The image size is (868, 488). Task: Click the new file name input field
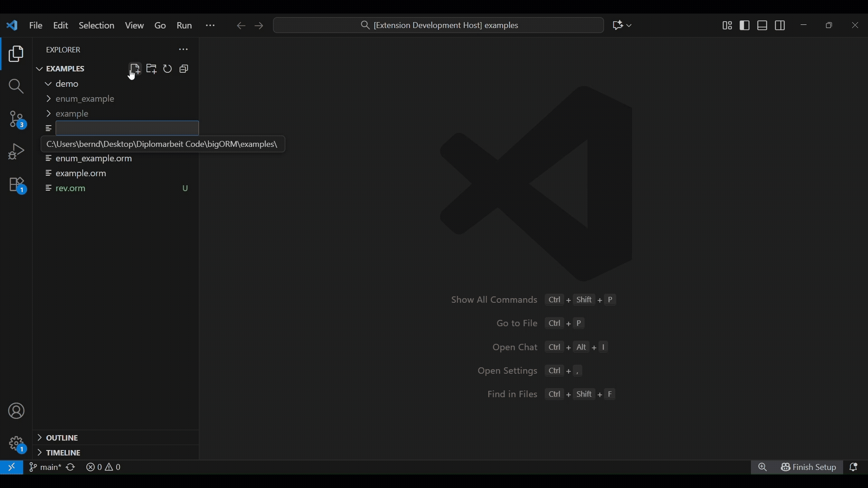pos(127,129)
